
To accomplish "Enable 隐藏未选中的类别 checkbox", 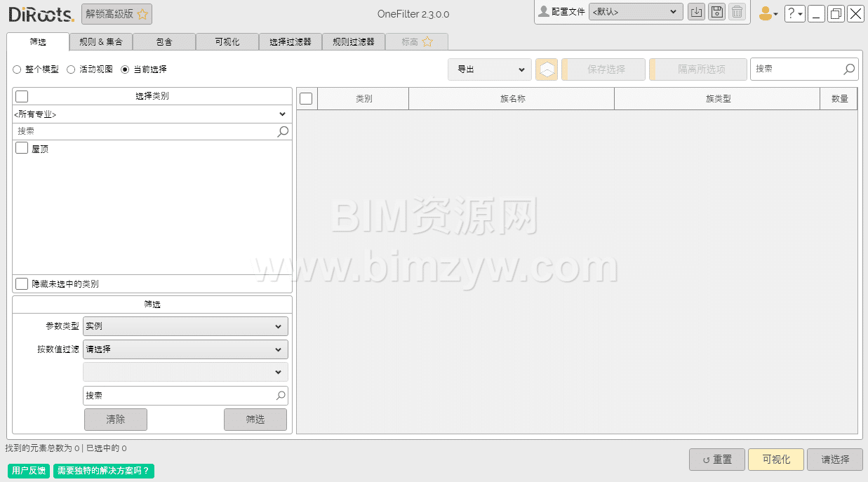I will point(22,283).
